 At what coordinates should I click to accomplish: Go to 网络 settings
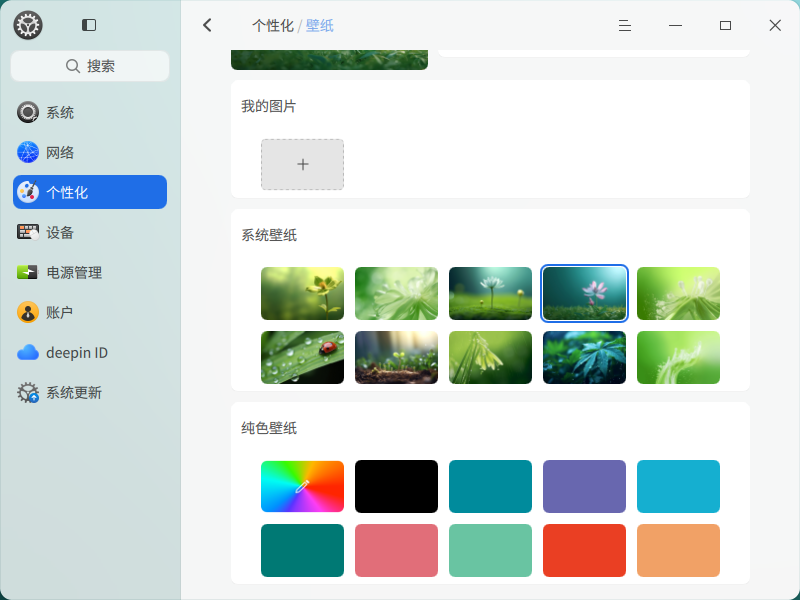[x=90, y=152]
